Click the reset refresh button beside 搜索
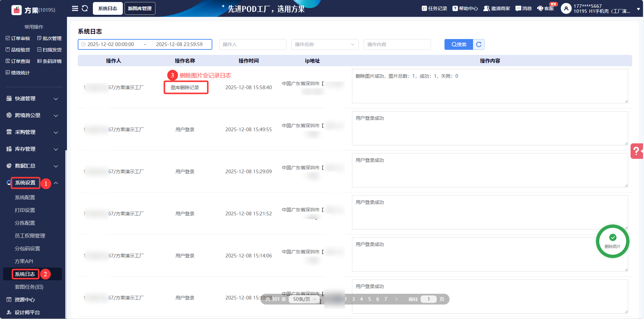 click(479, 44)
